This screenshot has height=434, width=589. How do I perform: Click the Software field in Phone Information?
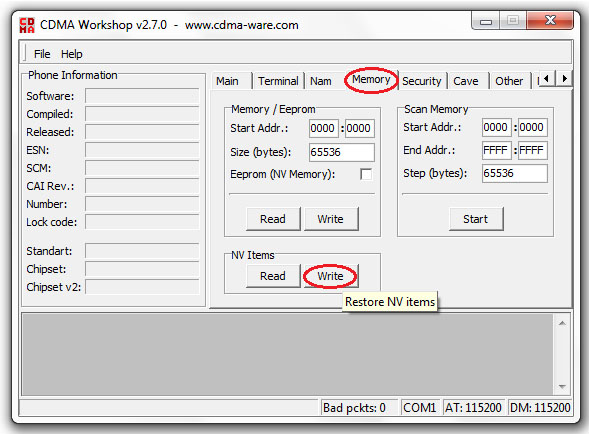(x=142, y=96)
